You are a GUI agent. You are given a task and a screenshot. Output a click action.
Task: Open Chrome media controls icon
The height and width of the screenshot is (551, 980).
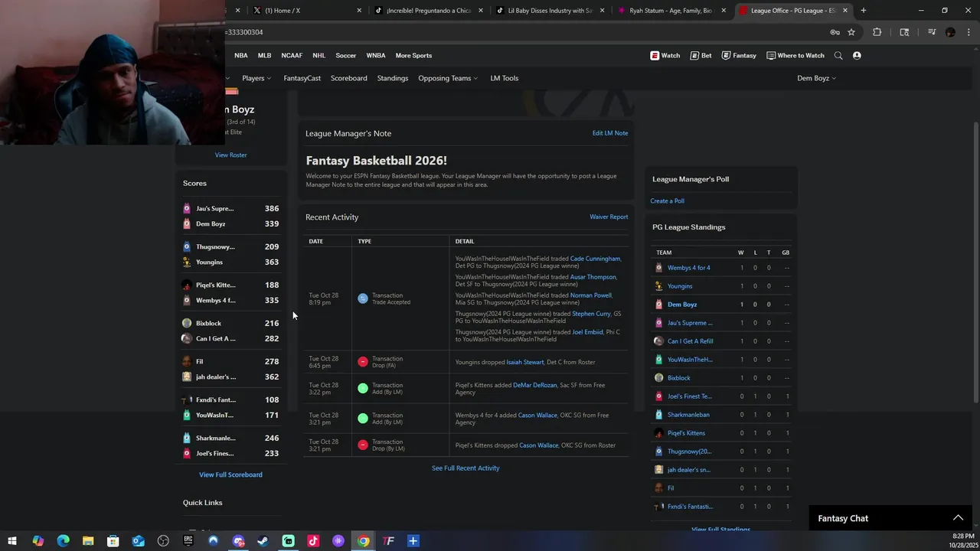tap(932, 32)
